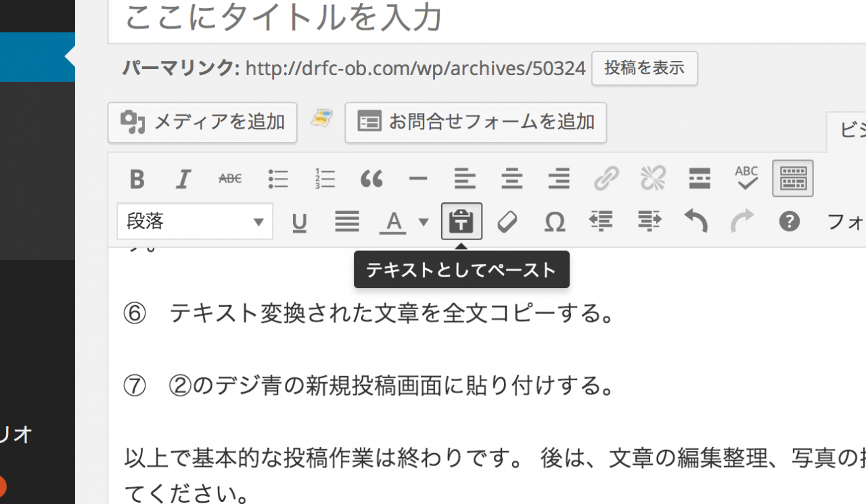Toggle the toolbar kitchen sink button

tap(793, 179)
